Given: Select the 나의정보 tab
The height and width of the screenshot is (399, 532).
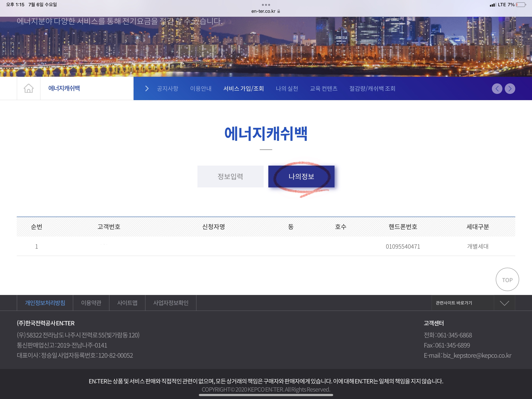Looking at the screenshot, I should coord(301,176).
